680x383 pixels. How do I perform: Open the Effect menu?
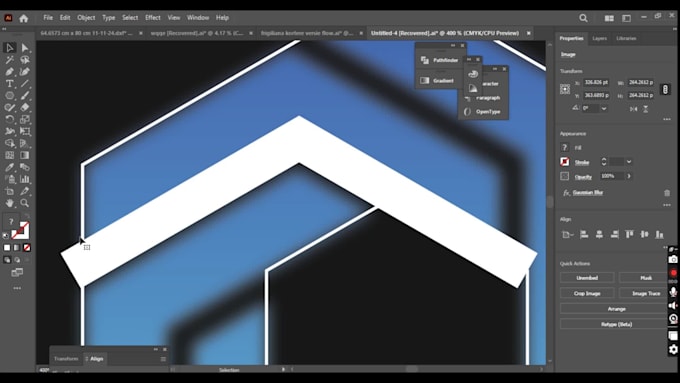pos(153,18)
